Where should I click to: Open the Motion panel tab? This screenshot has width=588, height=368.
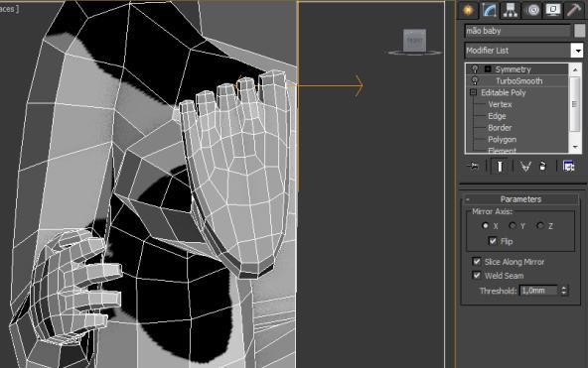532,10
